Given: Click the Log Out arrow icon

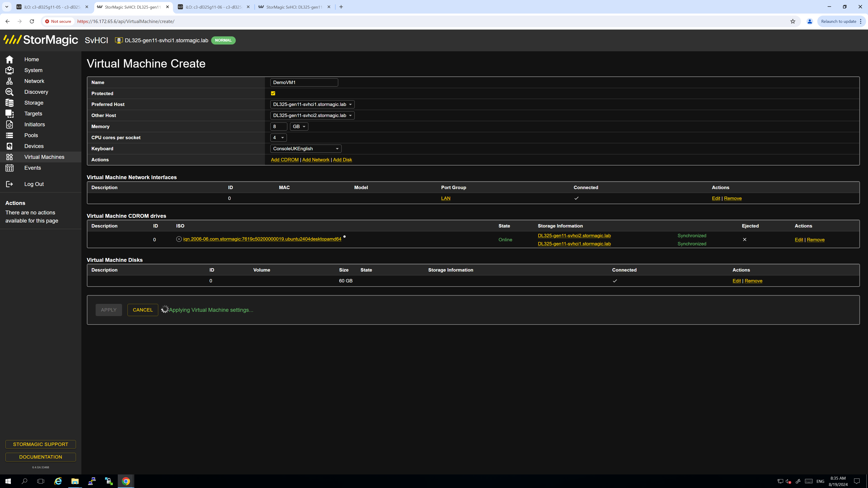Looking at the screenshot, I should (x=9, y=184).
